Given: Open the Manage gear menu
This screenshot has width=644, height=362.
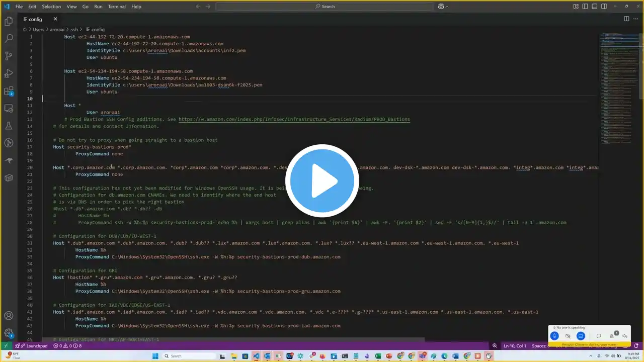Looking at the screenshot, I should coord(9,333).
